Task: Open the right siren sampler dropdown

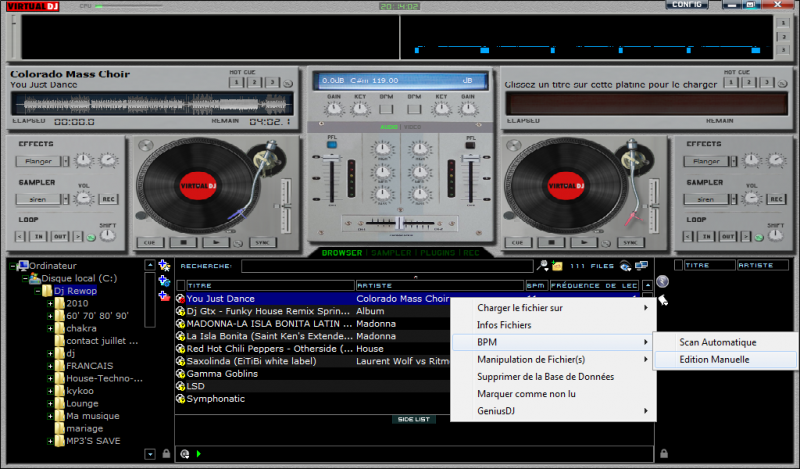Action: pyautogui.click(x=707, y=199)
